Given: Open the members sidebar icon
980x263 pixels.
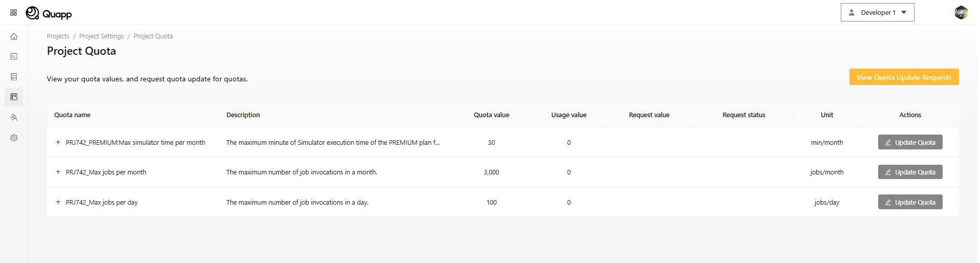Looking at the screenshot, I should coord(14,117).
